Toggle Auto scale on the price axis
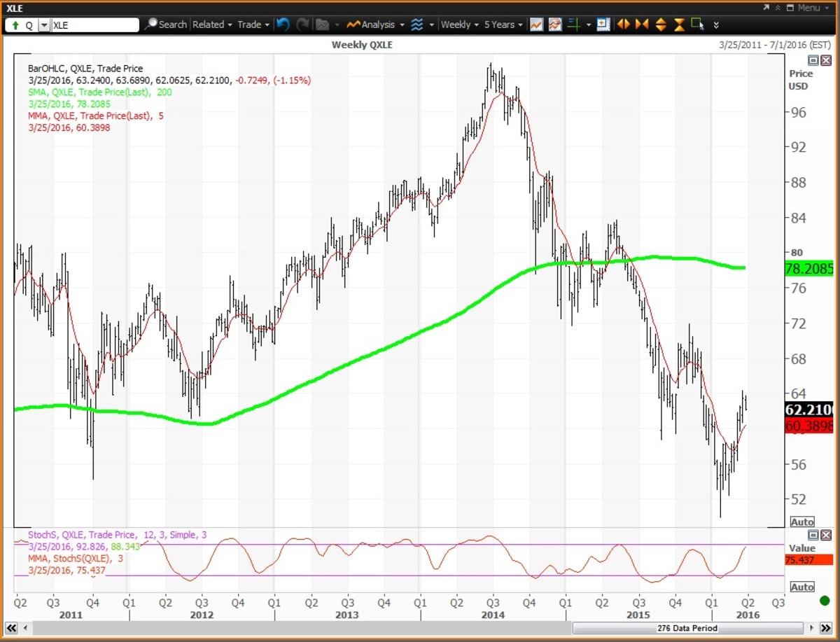 801,522
